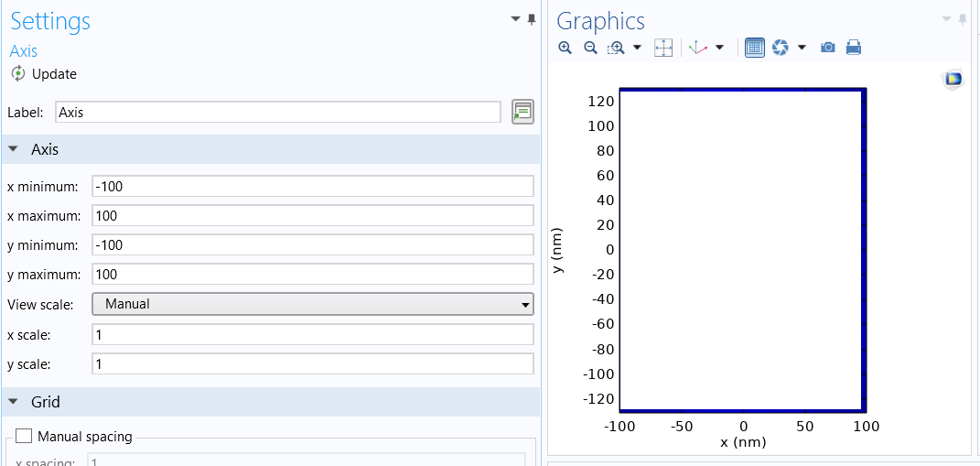This screenshot has width=980, height=466.
Task: Select the Zoom Box tool
Action: tap(617, 48)
